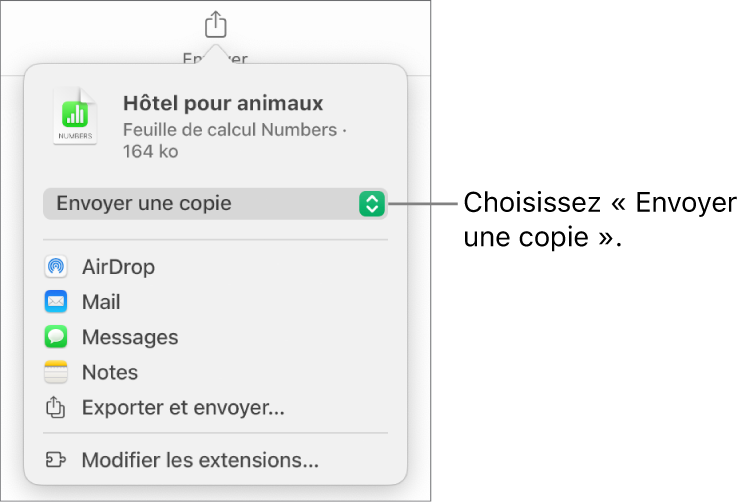
Task: Pick Notes in the share list
Action: (x=110, y=373)
